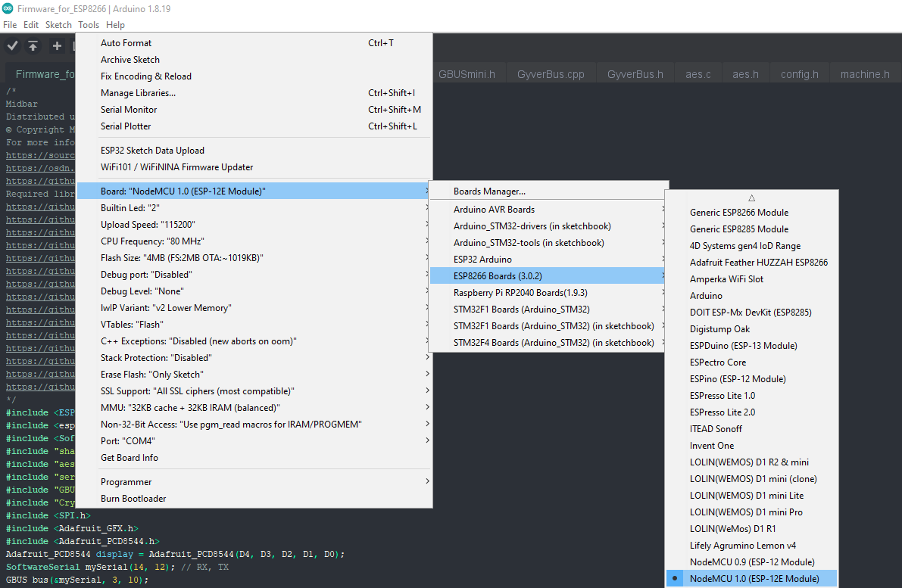Switch to the aes.c tab
Screen dimensions: 902x588
tap(698, 74)
